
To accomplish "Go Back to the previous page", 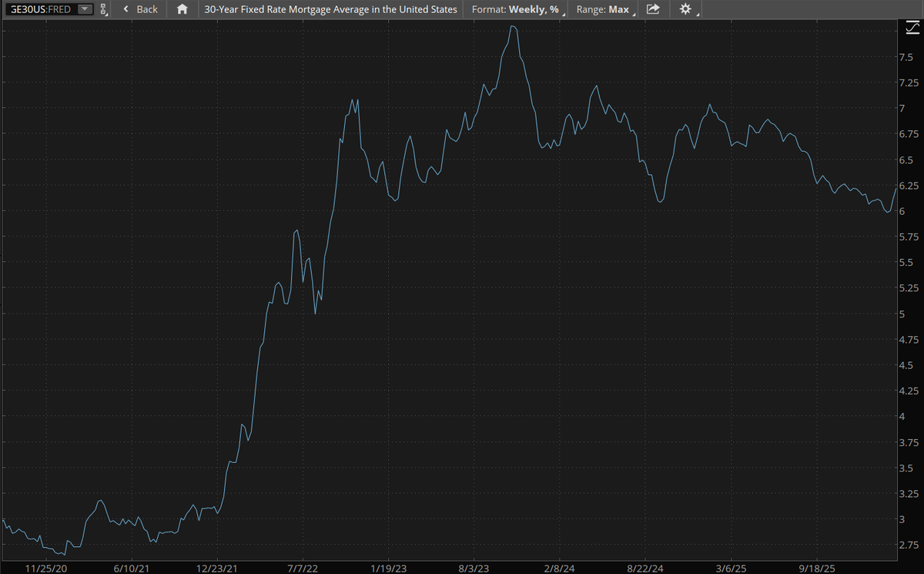I will tap(141, 9).
